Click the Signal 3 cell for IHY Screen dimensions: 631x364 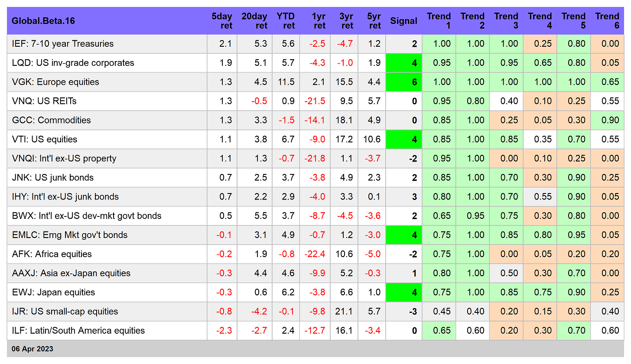click(403, 196)
